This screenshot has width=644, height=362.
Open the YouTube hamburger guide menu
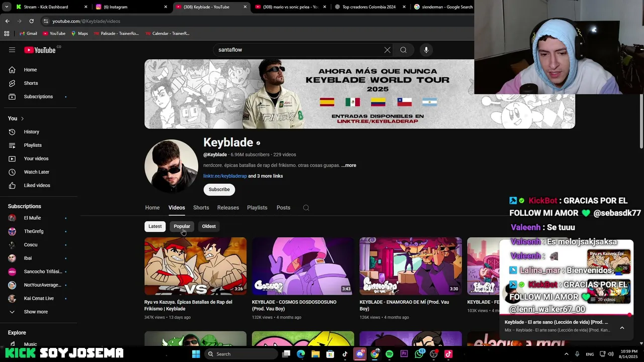tap(12, 50)
